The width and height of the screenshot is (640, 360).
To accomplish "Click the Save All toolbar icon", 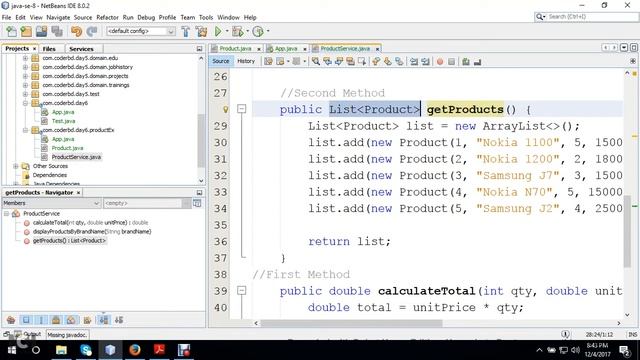I will [x=57, y=31].
